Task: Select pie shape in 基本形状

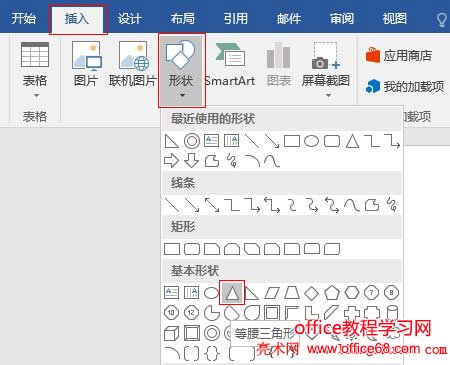Action: point(212,313)
